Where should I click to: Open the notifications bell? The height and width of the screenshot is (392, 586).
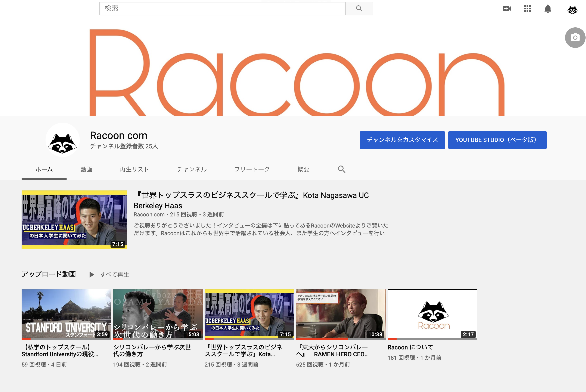point(548,9)
